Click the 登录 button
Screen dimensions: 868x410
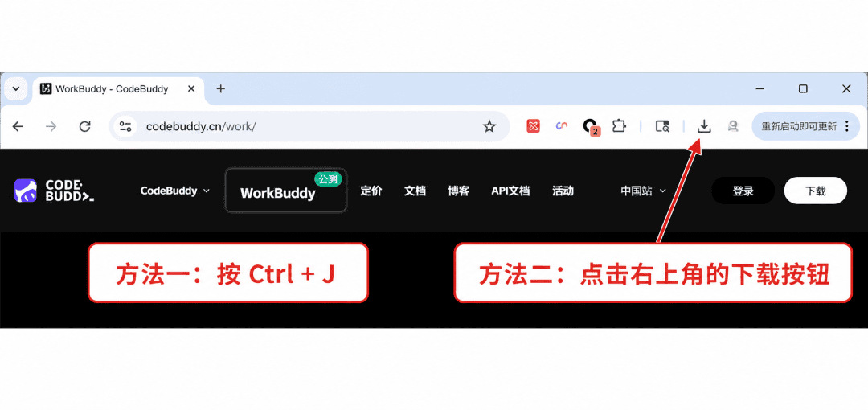click(x=743, y=191)
